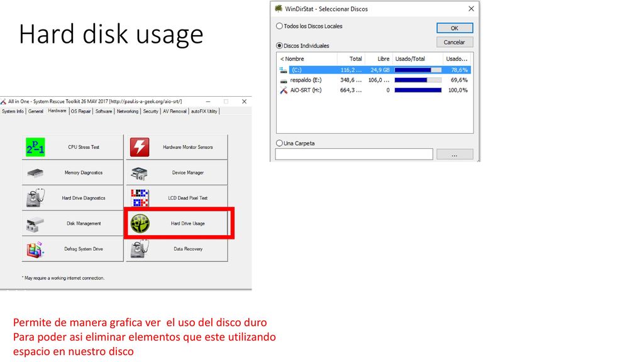The height and width of the screenshot is (362, 644).
Task: Switch to Software tab
Action: pos(104,111)
